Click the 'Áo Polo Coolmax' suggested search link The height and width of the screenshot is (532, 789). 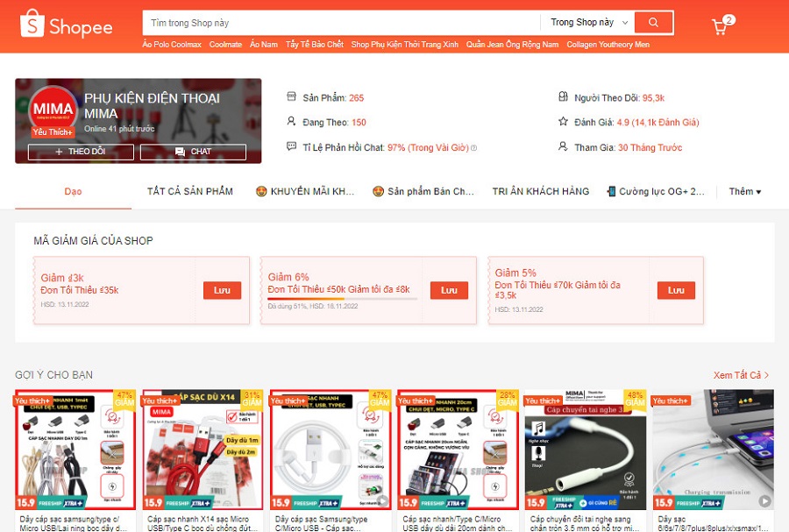[172, 45]
